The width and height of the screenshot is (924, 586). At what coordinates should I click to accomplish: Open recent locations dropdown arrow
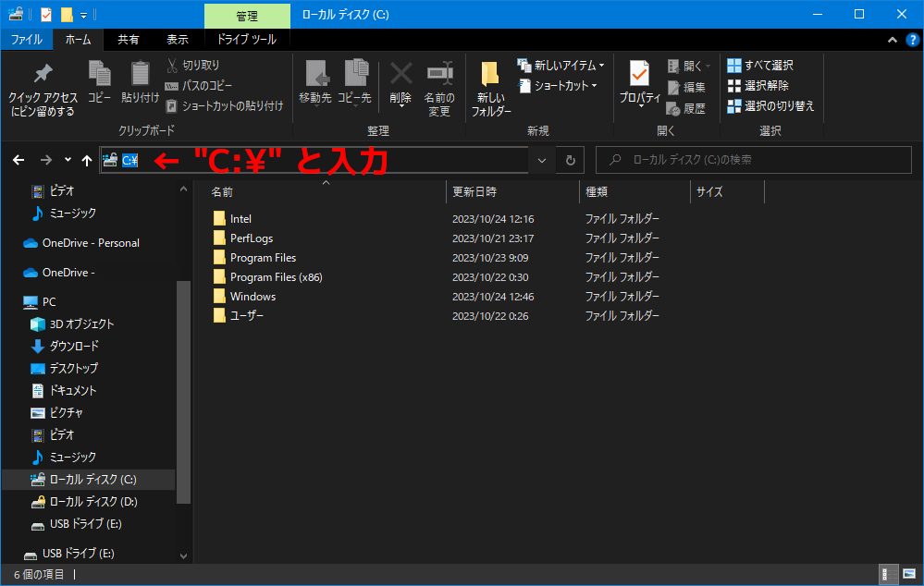68,160
